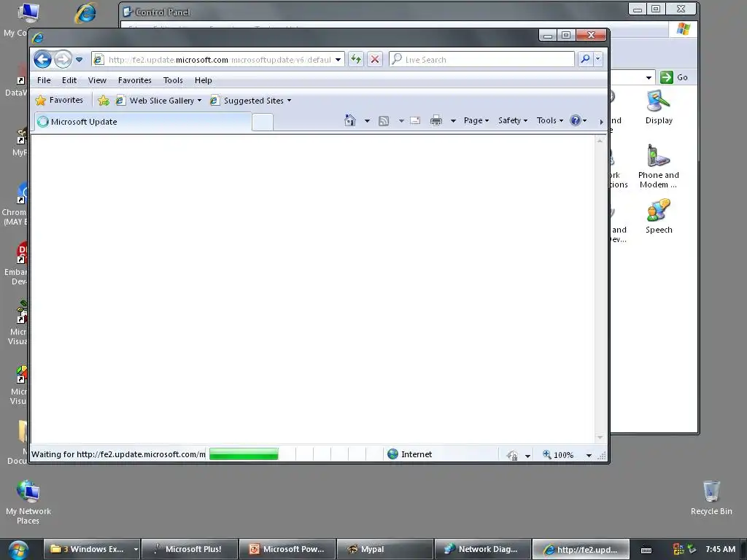
Task: Expand the feeds dropdown arrow
Action: point(401,121)
